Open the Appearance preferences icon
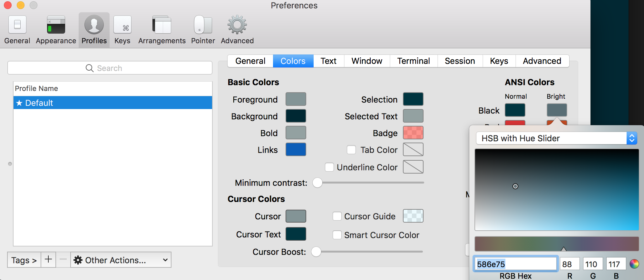The width and height of the screenshot is (644, 280). click(x=56, y=25)
